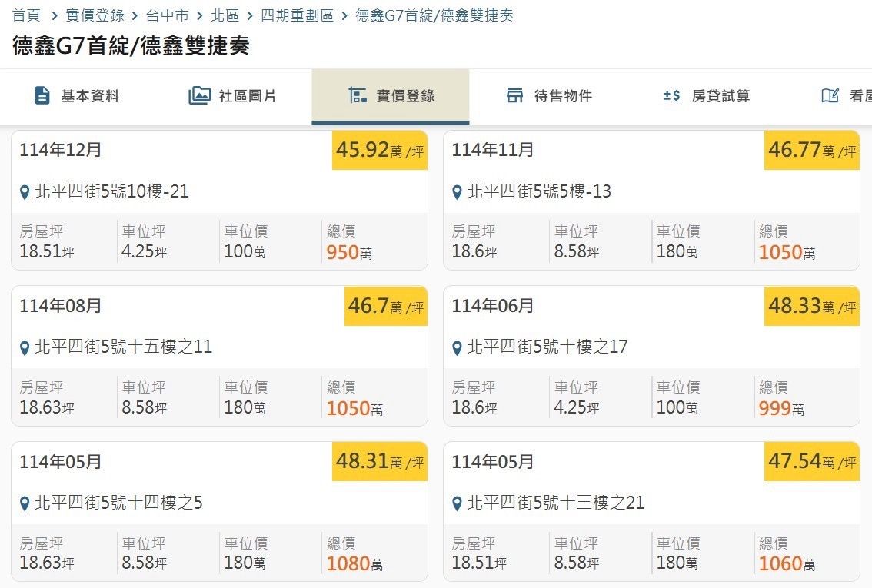Open the 基本資料 tab
Image resolution: width=872 pixels, height=588 pixels.
[x=90, y=96]
